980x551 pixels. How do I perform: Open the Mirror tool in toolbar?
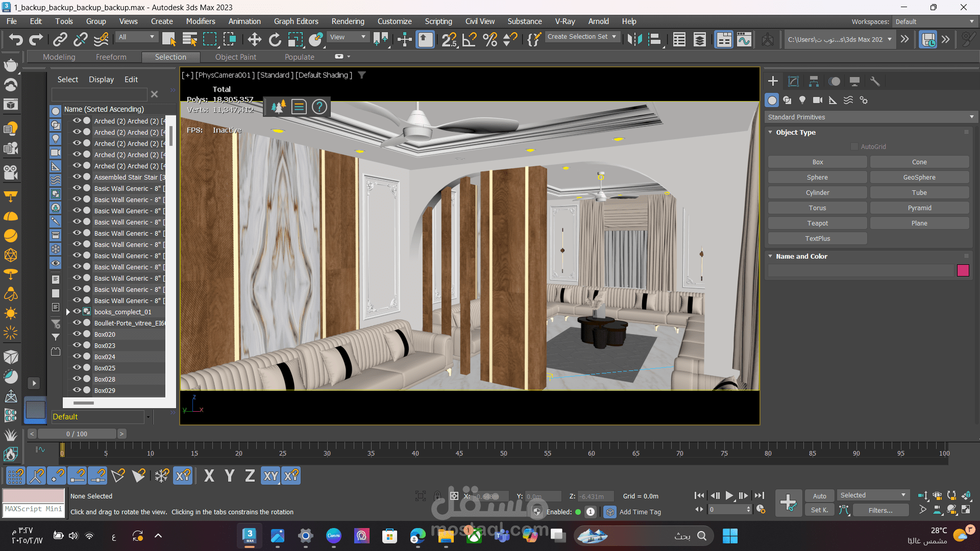634,39
